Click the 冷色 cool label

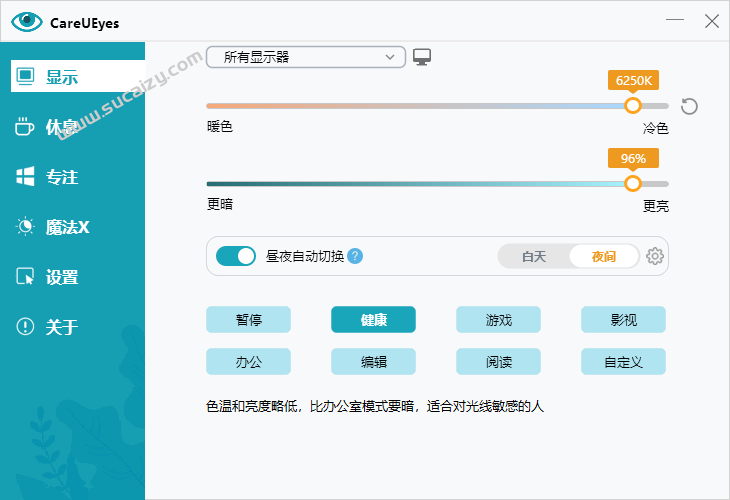click(656, 128)
